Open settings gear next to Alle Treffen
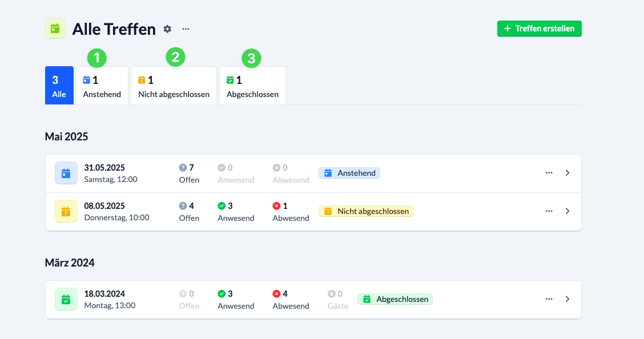The height and width of the screenshot is (339, 644). point(167,29)
